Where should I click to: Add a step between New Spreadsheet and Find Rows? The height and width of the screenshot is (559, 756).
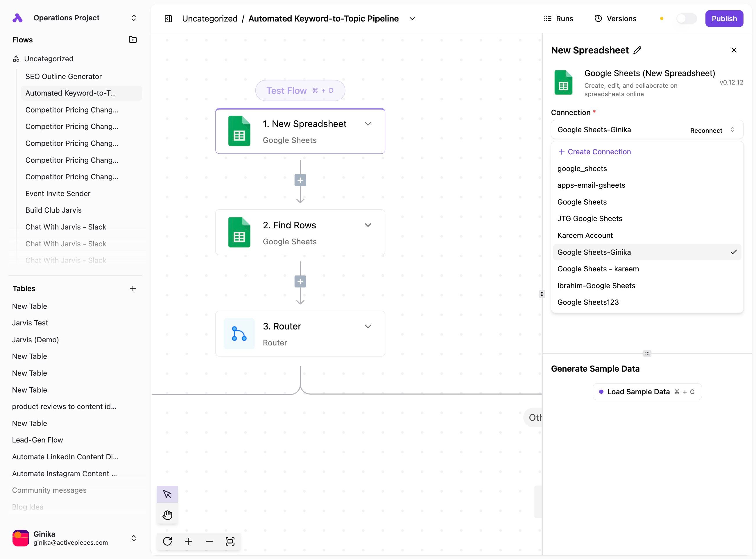tap(300, 180)
